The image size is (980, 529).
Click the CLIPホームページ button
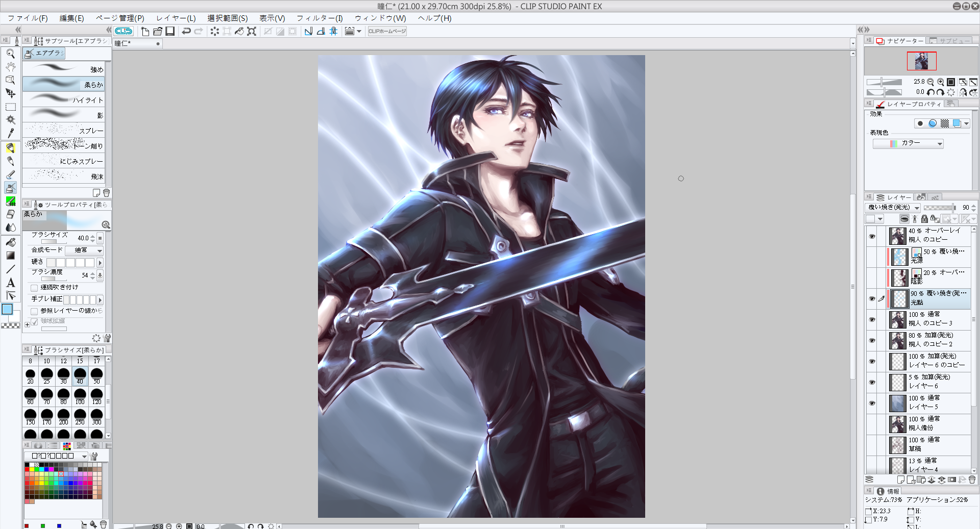click(x=387, y=31)
